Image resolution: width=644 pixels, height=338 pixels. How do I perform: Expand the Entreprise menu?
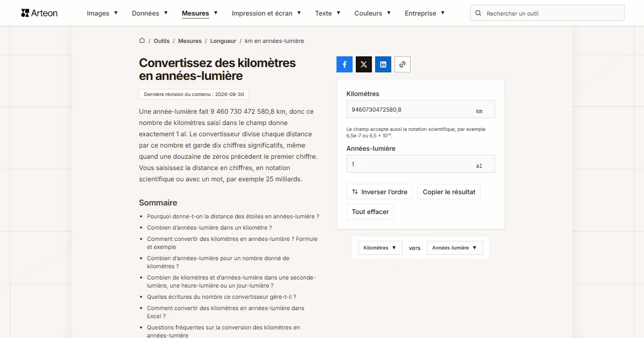click(x=425, y=13)
